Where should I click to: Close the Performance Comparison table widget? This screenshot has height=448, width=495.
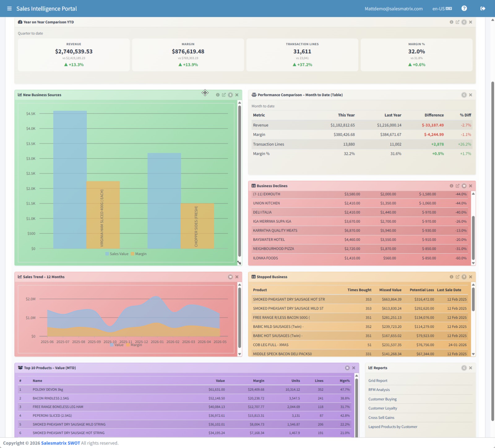(x=470, y=95)
